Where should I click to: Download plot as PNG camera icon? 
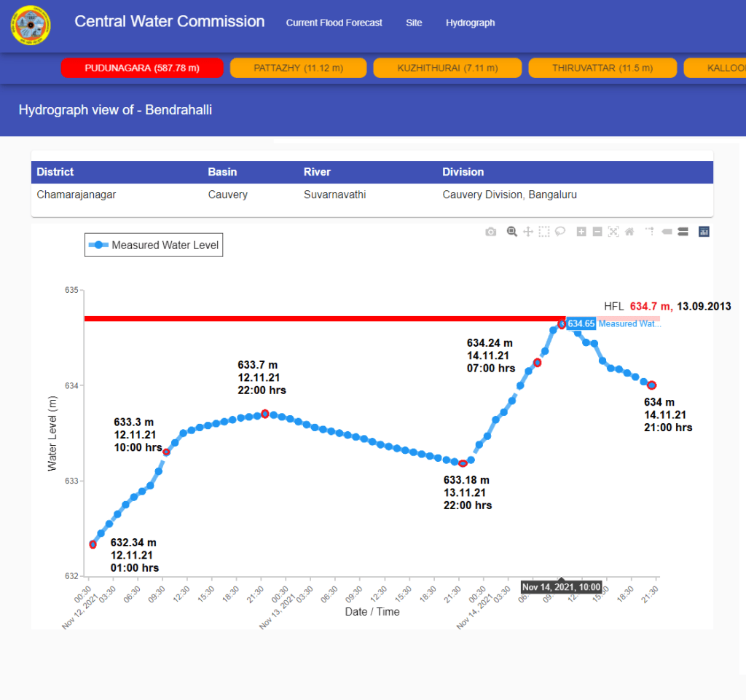(x=491, y=232)
